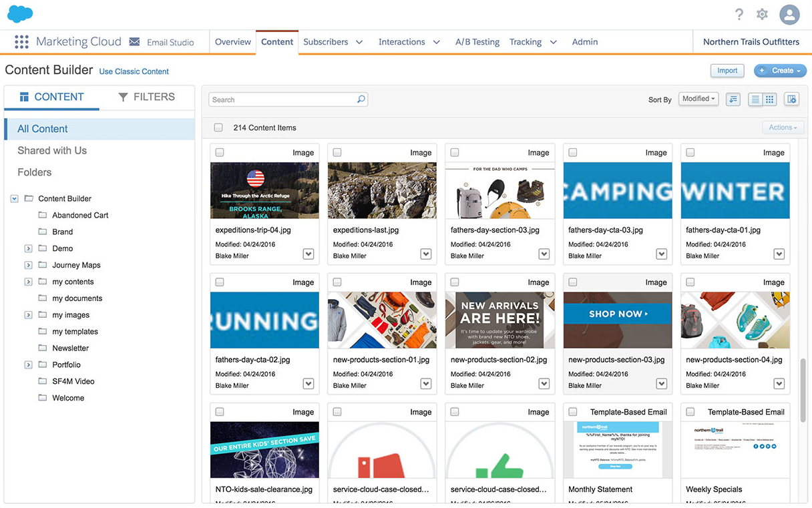Click Use Classic Content link

[x=134, y=71]
